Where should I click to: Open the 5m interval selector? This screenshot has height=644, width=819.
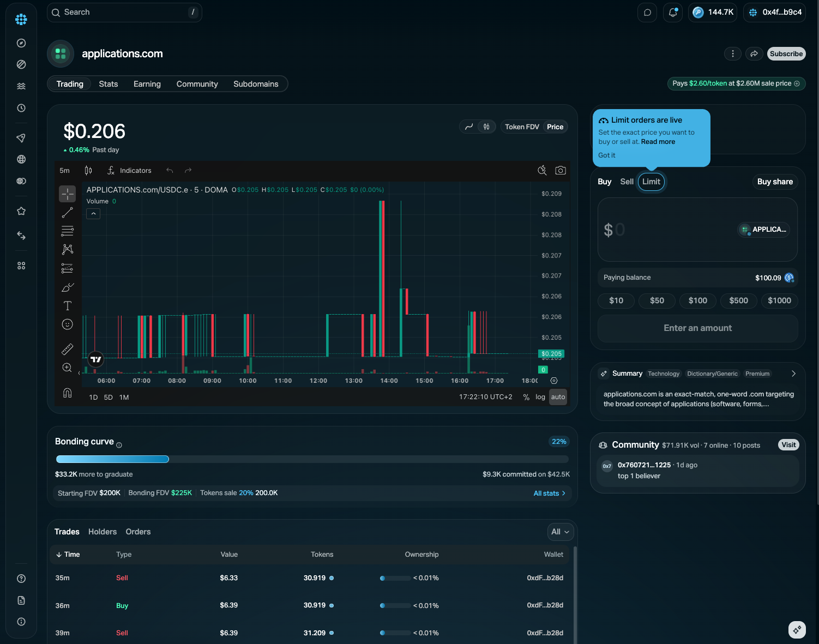tap(64, 171)
